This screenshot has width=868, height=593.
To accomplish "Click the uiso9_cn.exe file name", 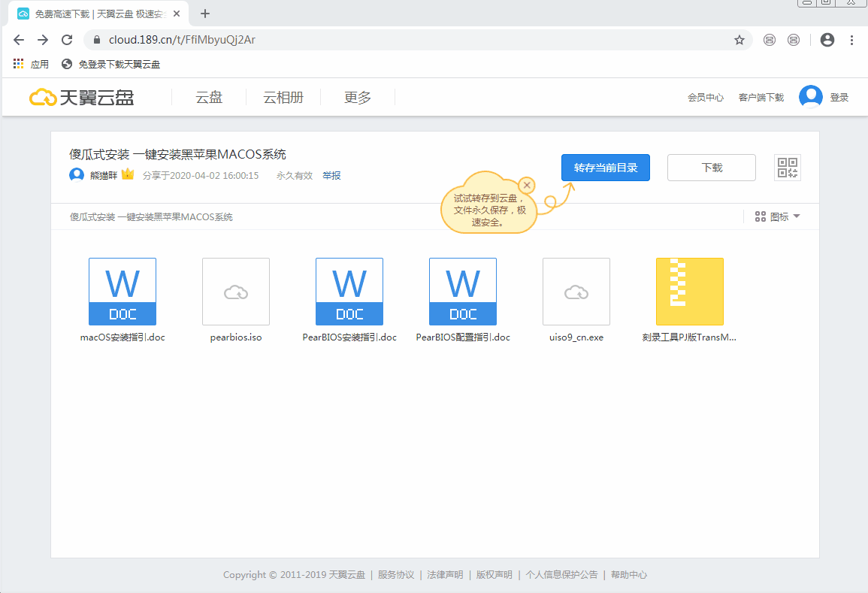I will click(x=576, y=337).
